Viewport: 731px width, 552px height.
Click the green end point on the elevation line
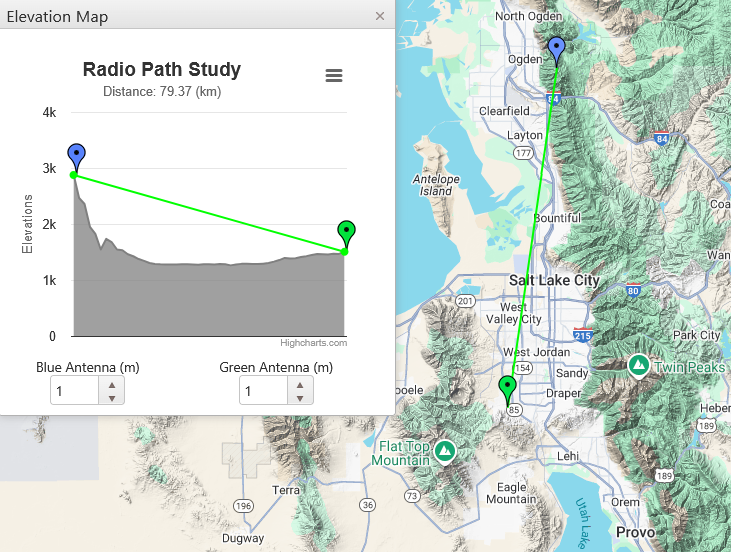point(344,251)
